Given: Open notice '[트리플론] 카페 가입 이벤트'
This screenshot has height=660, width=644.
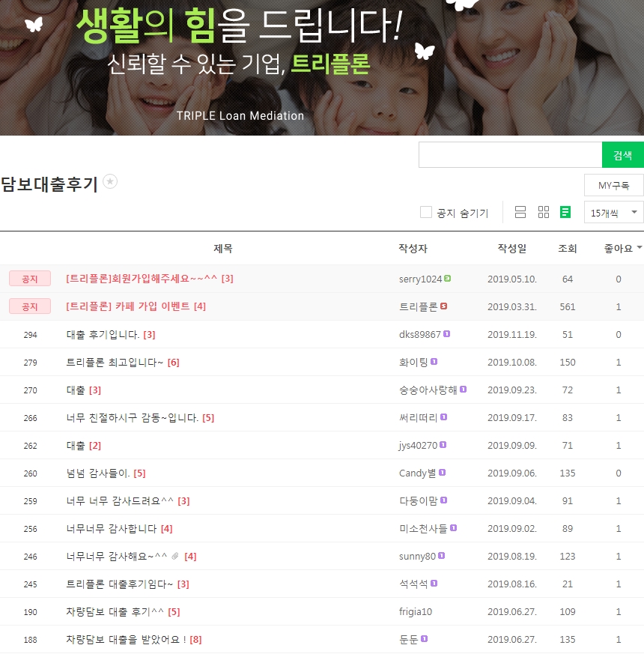Looking at the screenshot, I should click(128, 306).
